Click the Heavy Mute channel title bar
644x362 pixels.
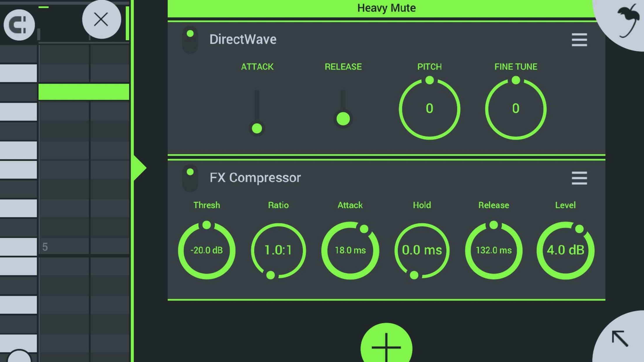386,8
